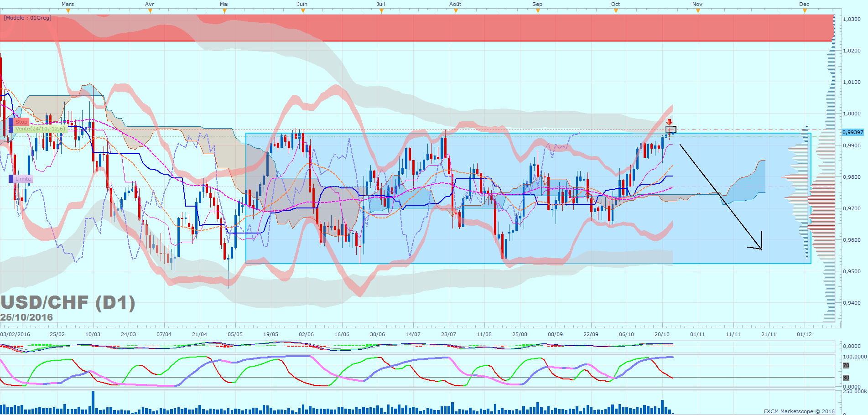Screen dimensions: 868x415
Task: Click the orange triangle marker under Mars
Action: [x=68, y=11]
